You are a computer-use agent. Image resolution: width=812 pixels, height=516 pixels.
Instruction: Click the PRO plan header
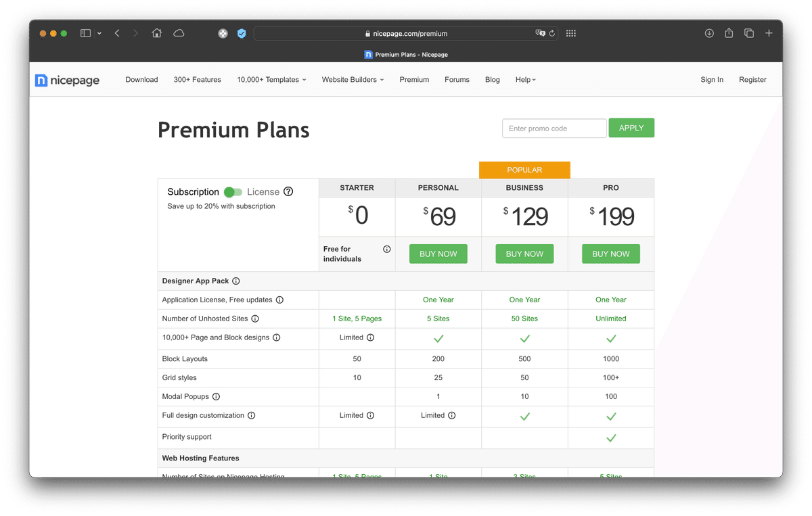[611, 188]
